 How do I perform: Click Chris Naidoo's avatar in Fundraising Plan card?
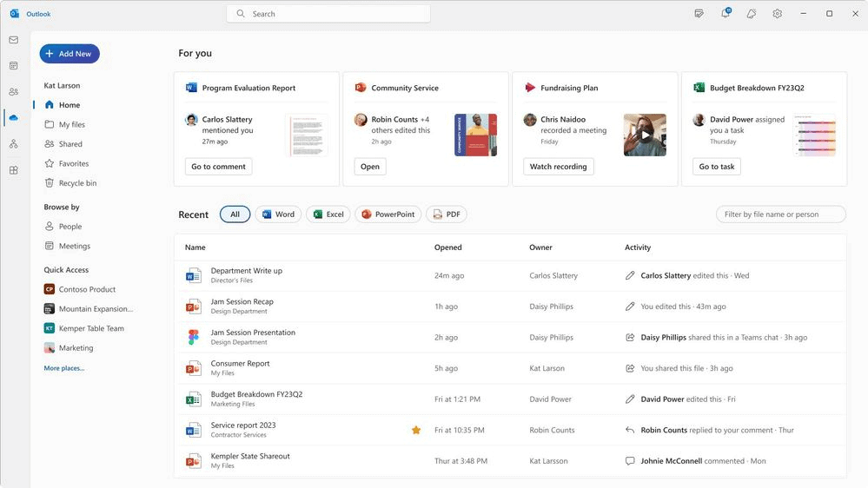[530, 120]
